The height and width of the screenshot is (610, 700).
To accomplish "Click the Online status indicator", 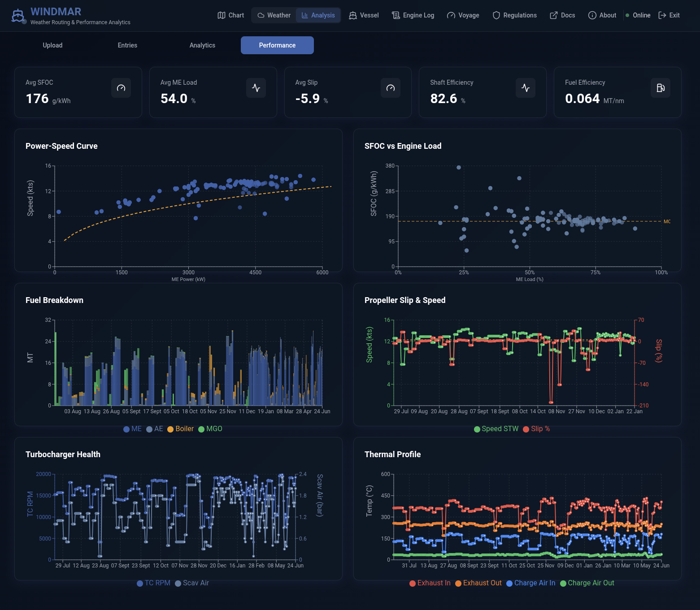I will 638,15.
